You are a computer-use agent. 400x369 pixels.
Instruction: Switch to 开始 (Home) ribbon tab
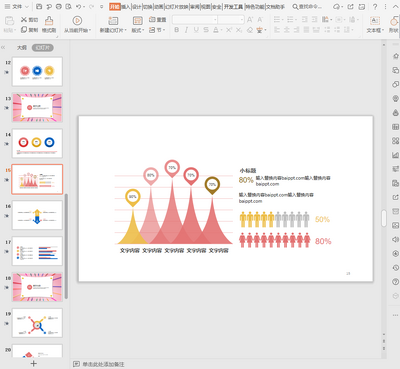[x=115, y=7]
